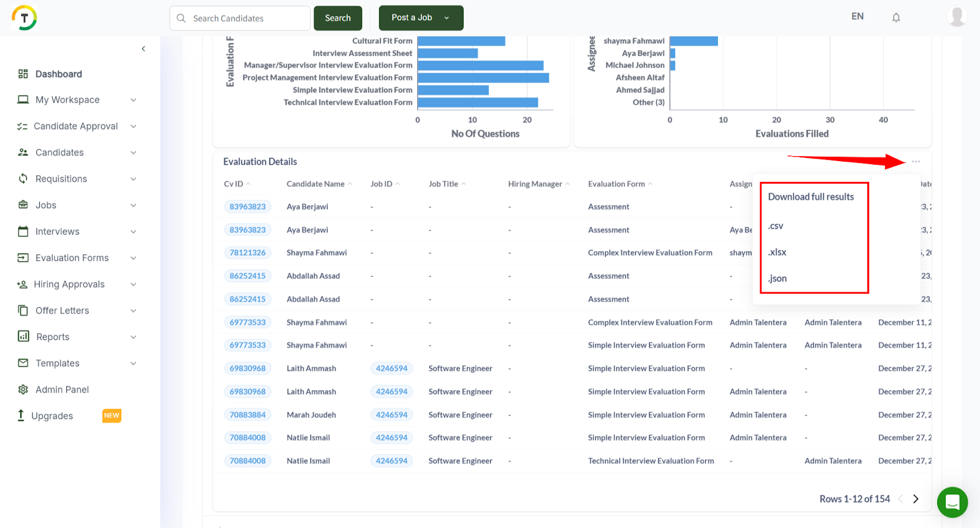Collapse the sidebar with the arrow icon
Viewport: 980px width, 528px height.
143,49
